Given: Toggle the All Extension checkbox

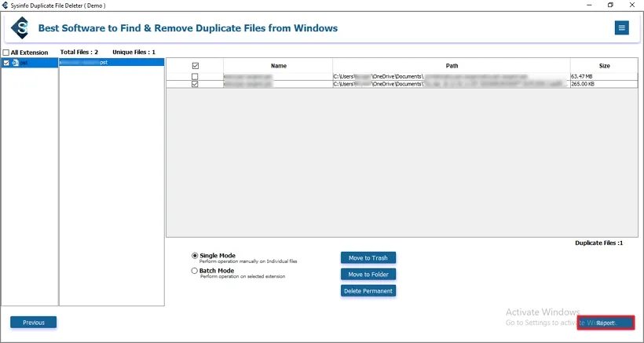Looking at the screenshot, I should (x=5, y=53).
